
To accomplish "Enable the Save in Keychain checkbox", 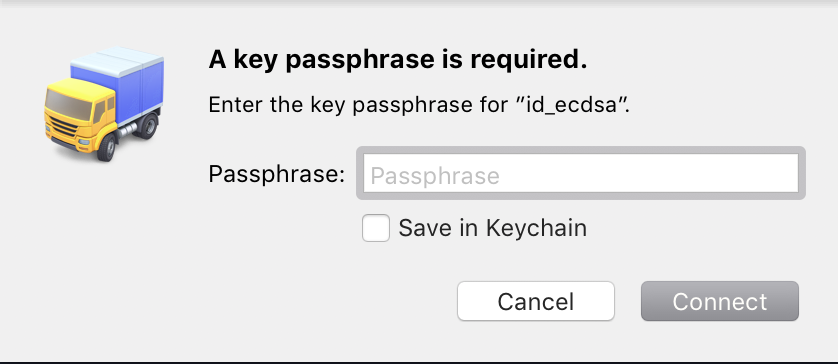I will [376, 228].
